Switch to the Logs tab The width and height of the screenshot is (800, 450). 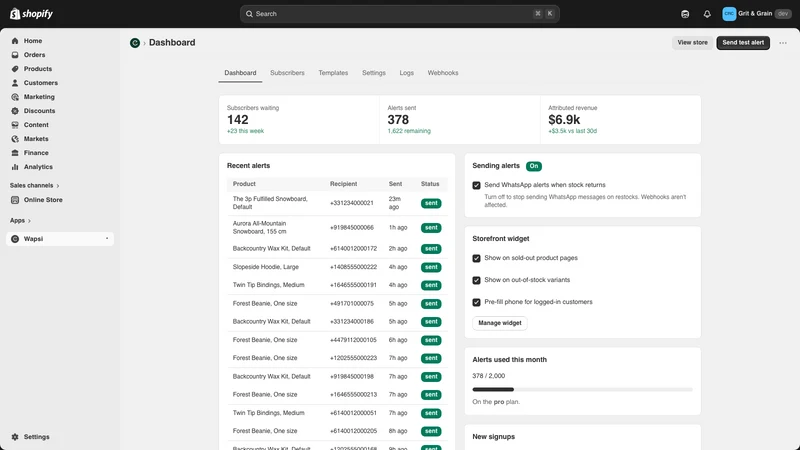point(407,73)
